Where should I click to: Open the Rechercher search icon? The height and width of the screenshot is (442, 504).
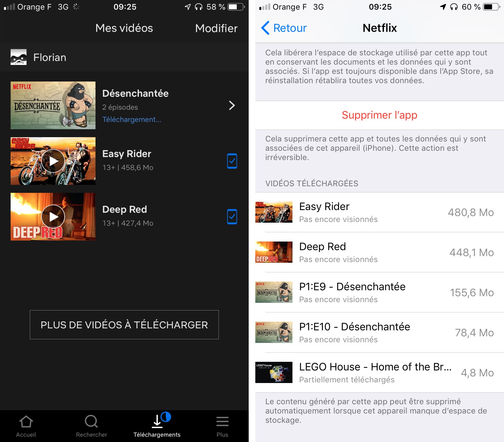pos(91,422)
